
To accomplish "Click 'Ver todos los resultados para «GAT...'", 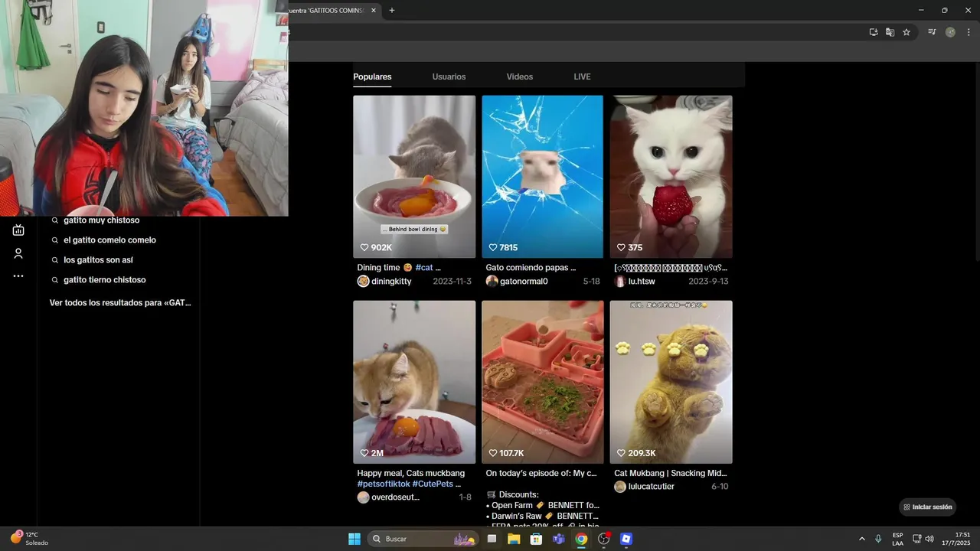I will 120,303.
